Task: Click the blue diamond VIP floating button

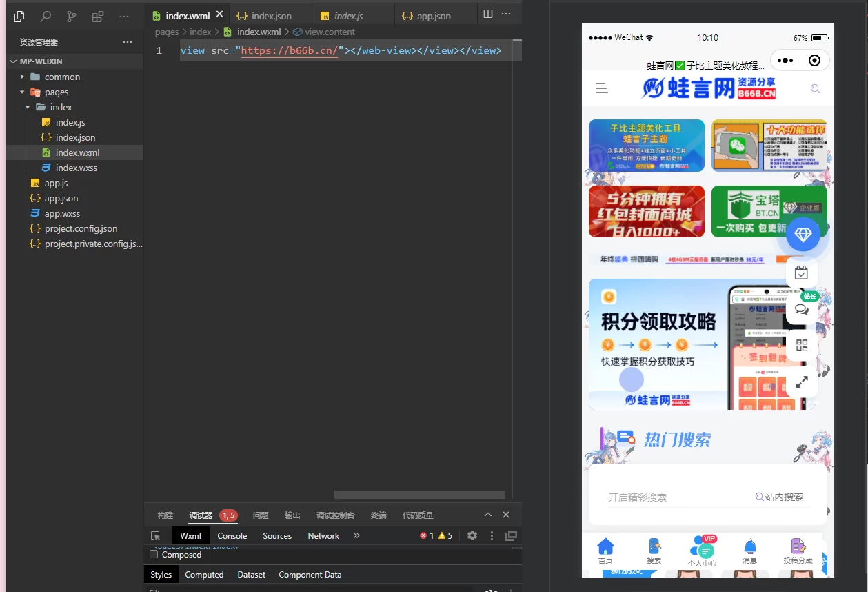Action: point(803,235)
